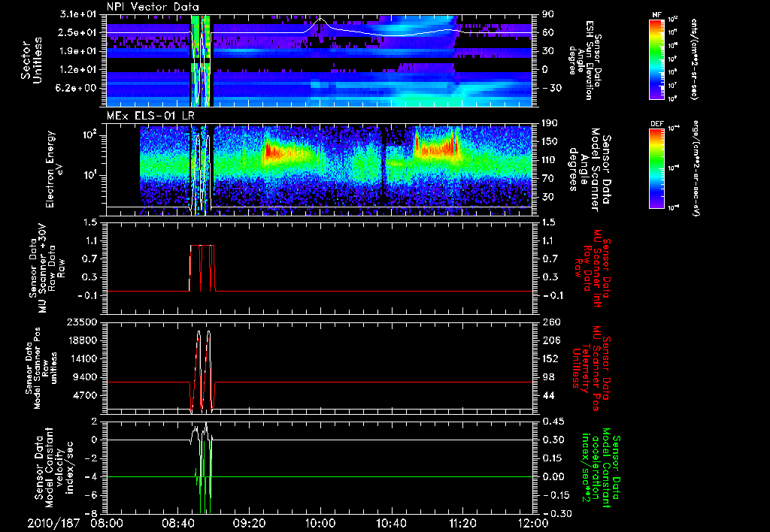Click the 11:20 time axis label
770x532 pixels.
coord(462,523)
